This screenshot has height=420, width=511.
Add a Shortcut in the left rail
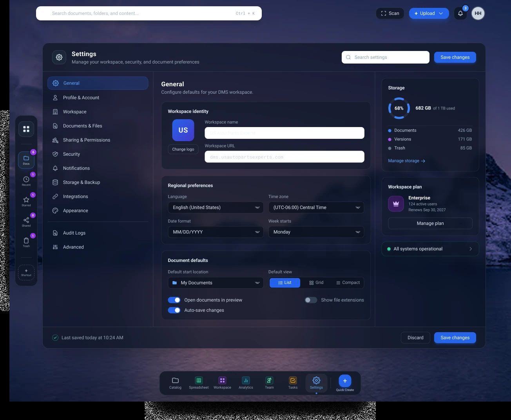(26, 273)
